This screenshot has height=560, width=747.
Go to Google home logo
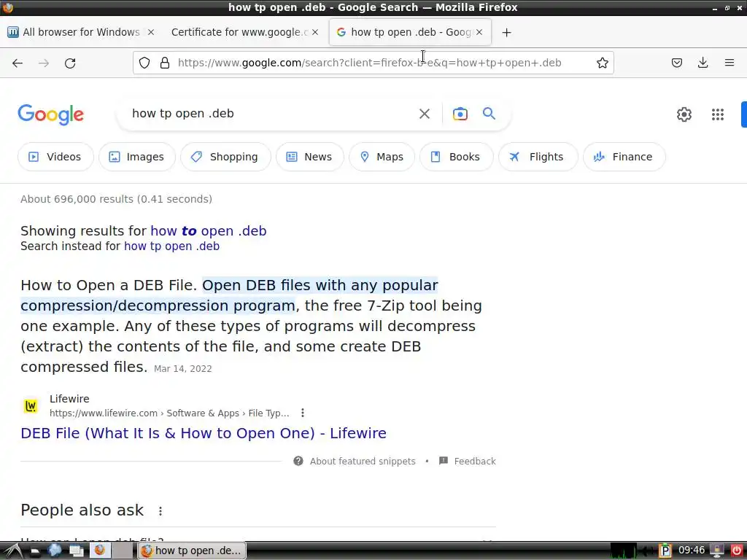click(x=50, y=114)
